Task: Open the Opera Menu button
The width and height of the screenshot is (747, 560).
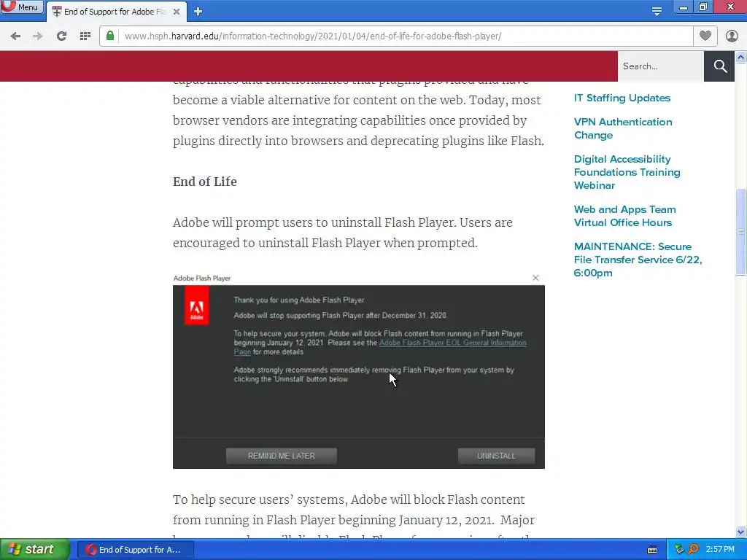Action: click(x=21, y=7)
